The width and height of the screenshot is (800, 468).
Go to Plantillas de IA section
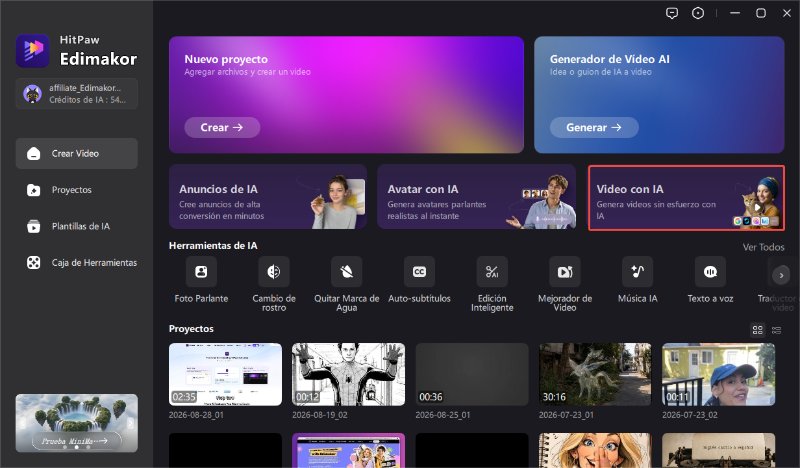coord(77,226)
